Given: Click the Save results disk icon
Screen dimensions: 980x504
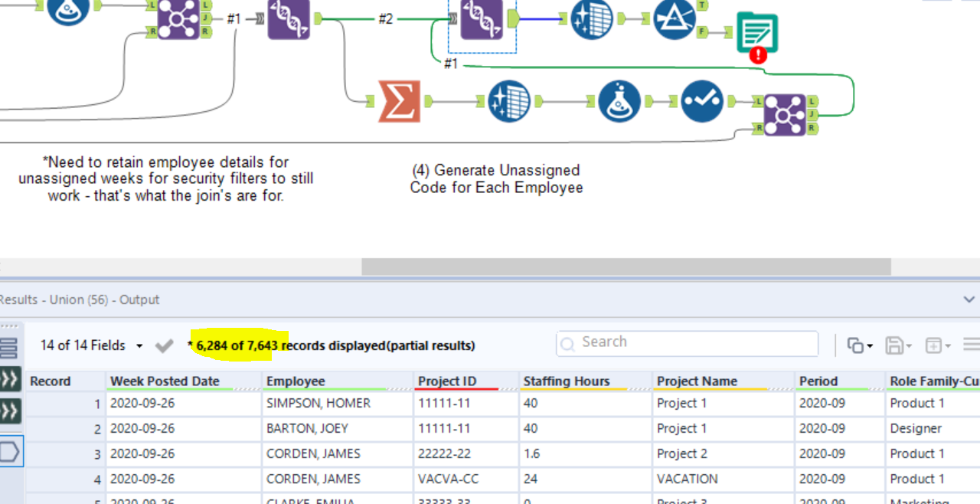Looking at the screenshot, I should coord(896,345).
